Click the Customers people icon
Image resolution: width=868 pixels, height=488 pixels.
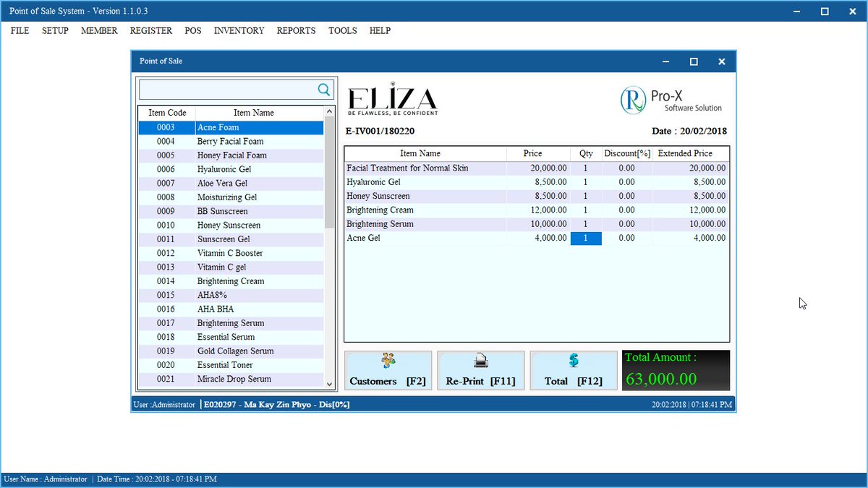click(388, 360)
